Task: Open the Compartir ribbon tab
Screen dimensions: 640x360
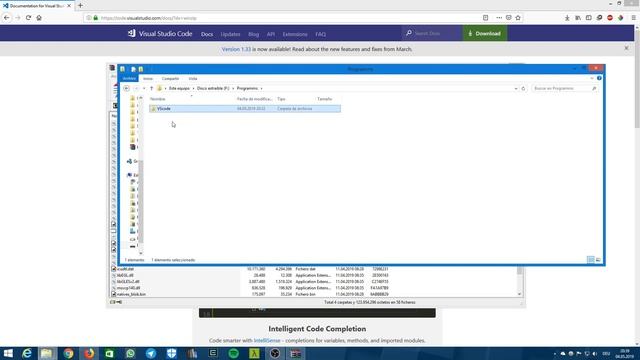Action: click(x=170, y=78)
